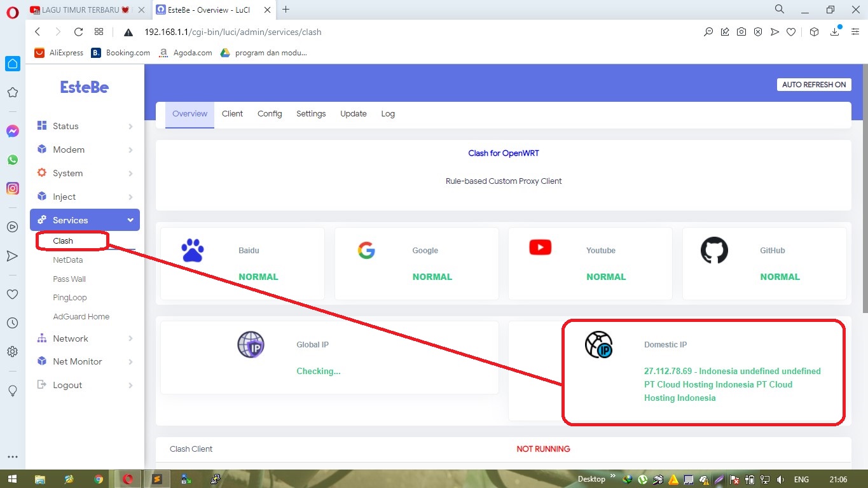Open the Agoda.com bookmark
Viewport: 868px width, 488px height.
point(186,53)
